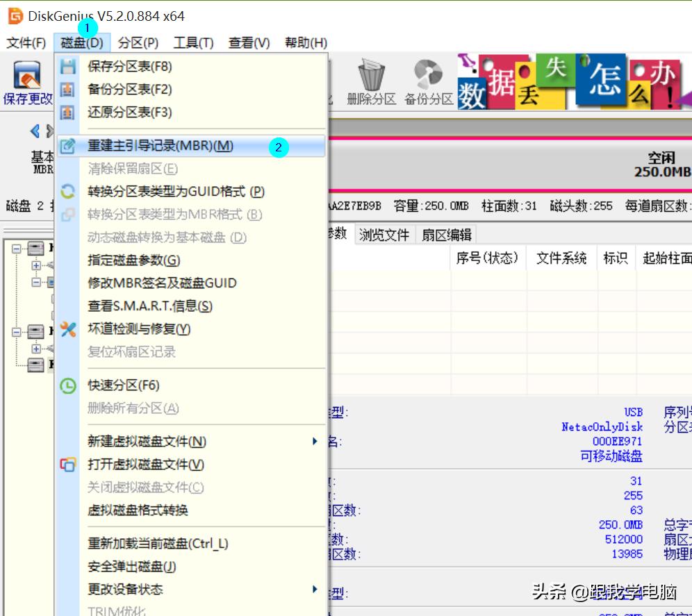Click the green icon beside 打开虚拟磁盘文件

point(67,465)
